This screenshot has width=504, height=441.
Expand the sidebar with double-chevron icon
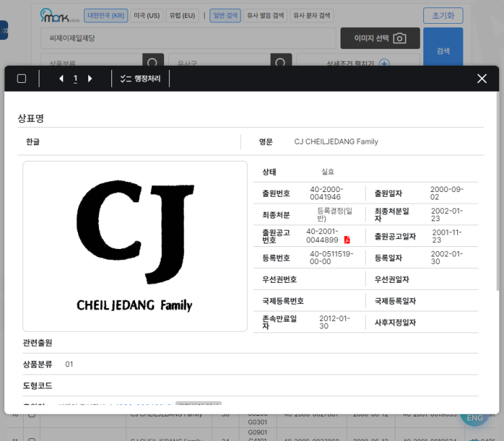pyautogui.click(x=4, y=31)
